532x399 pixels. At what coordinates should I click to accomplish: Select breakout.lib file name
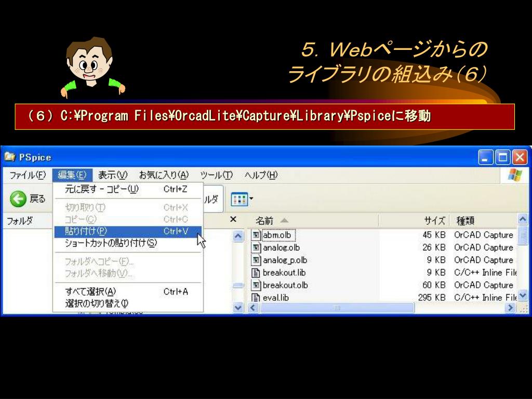pyautogui.click(x=284, y=272)
